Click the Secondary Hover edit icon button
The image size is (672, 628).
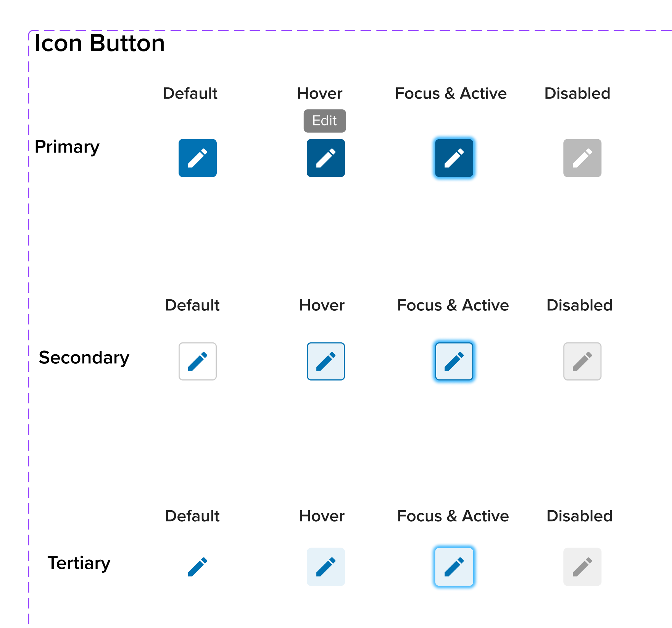pos(326,361)
